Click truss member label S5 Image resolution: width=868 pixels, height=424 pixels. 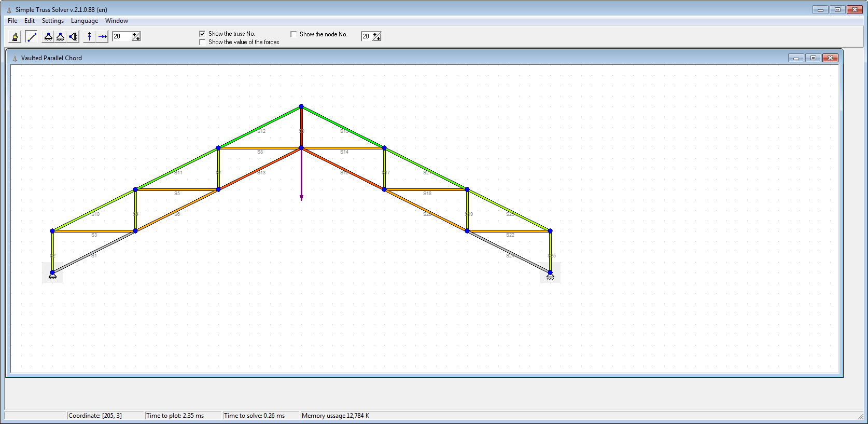(177, 194)
